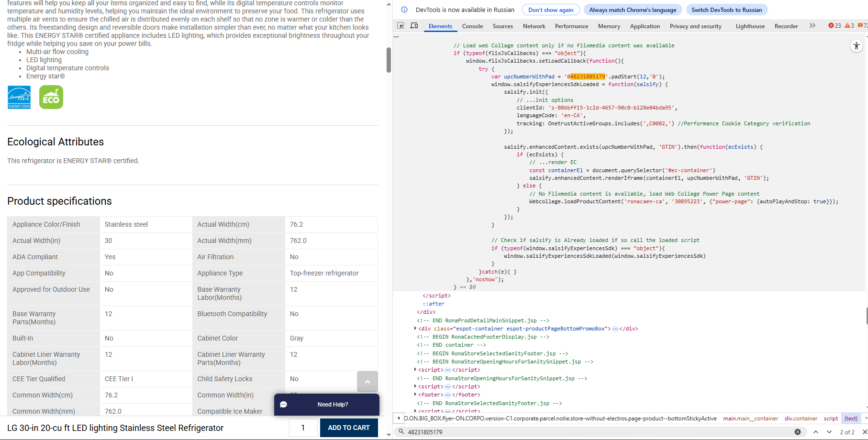Select the (text) breadcrumb
This screenshot has width=868, height=440.
click(851, 418)
